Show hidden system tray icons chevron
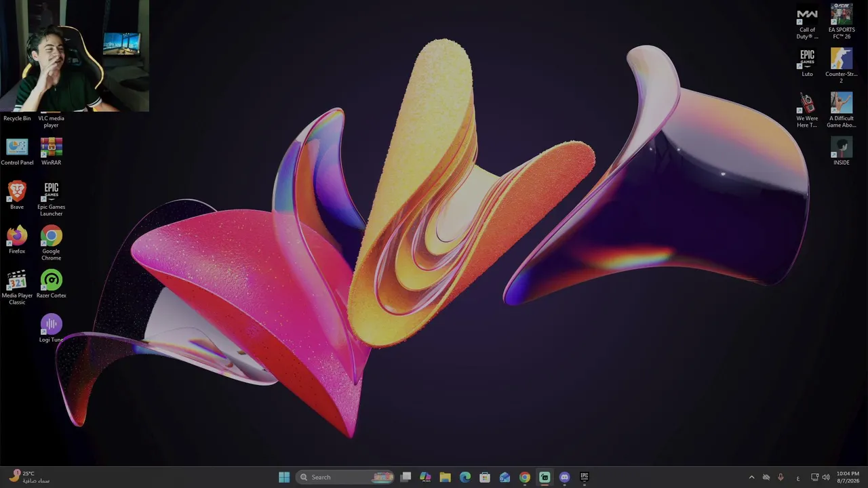The image size is (868, 488). (751, 477)
